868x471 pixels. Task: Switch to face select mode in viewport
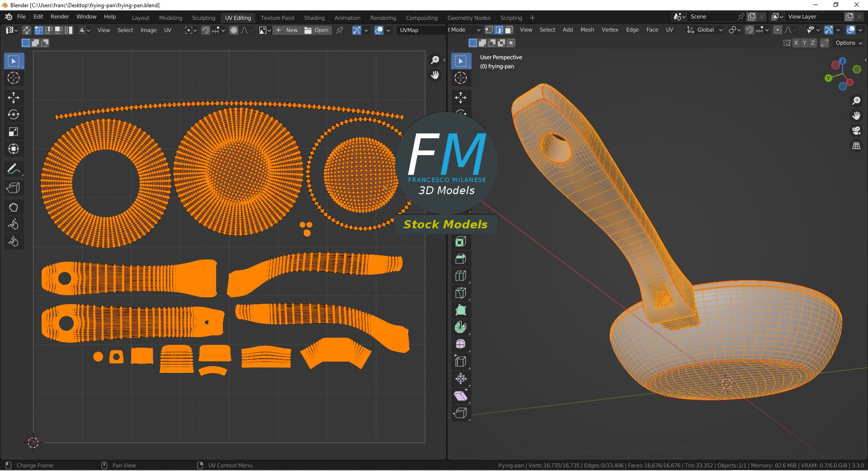pyautogui.click(x=509, y=30)
